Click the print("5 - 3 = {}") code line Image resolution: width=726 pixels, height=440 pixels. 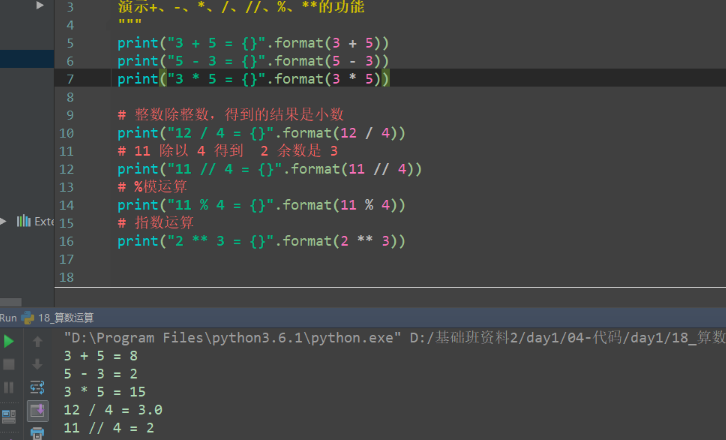[253, 61]
